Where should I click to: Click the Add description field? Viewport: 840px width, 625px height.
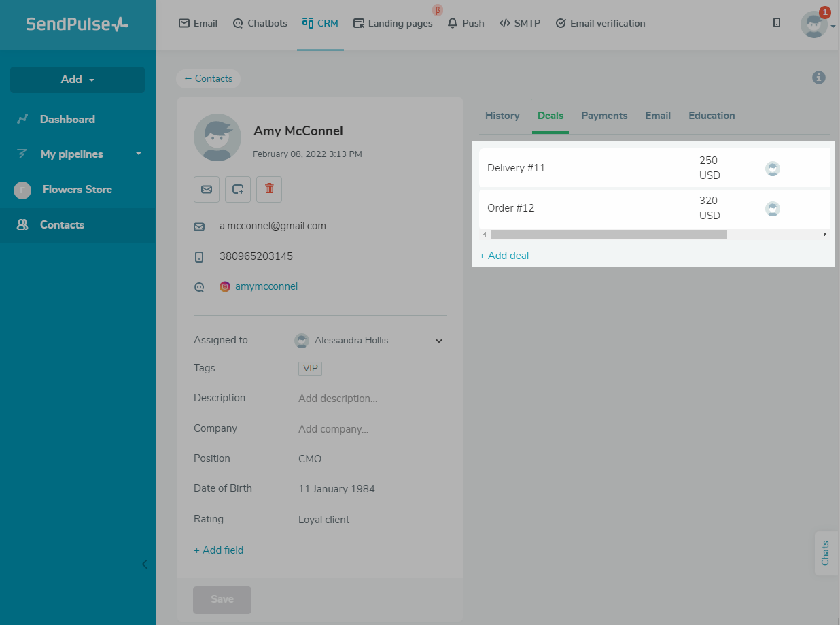[x=338, y=399]
